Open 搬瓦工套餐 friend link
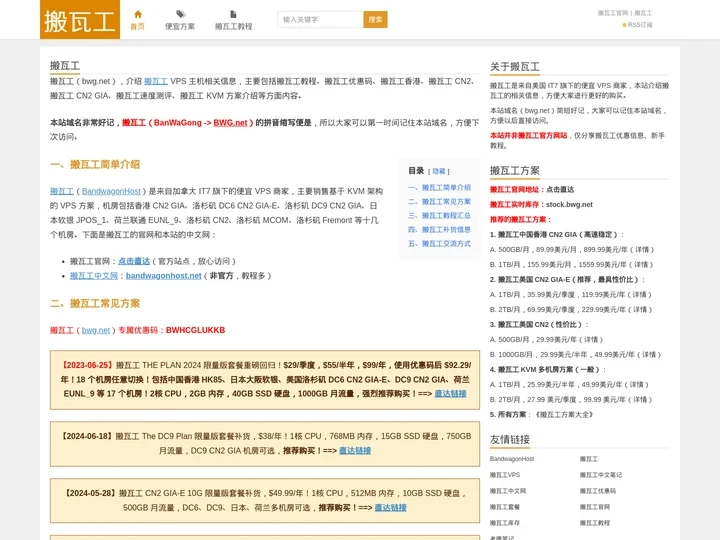 click(505, 507)
